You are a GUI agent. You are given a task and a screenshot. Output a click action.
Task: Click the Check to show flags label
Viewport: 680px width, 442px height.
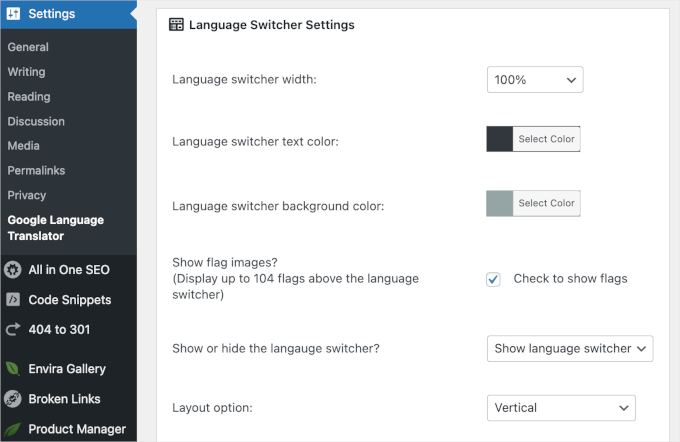(x=570, y=278)
